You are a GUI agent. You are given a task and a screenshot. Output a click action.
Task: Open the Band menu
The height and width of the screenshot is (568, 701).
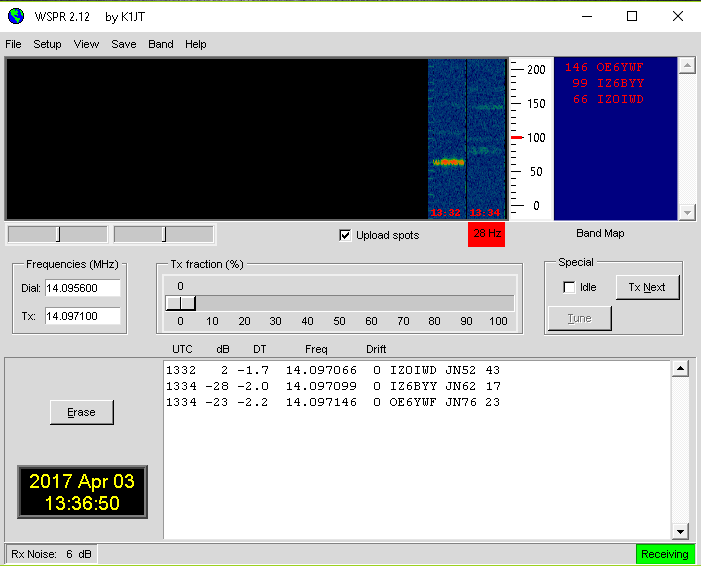pyautogui.click(x=160, y=44)
